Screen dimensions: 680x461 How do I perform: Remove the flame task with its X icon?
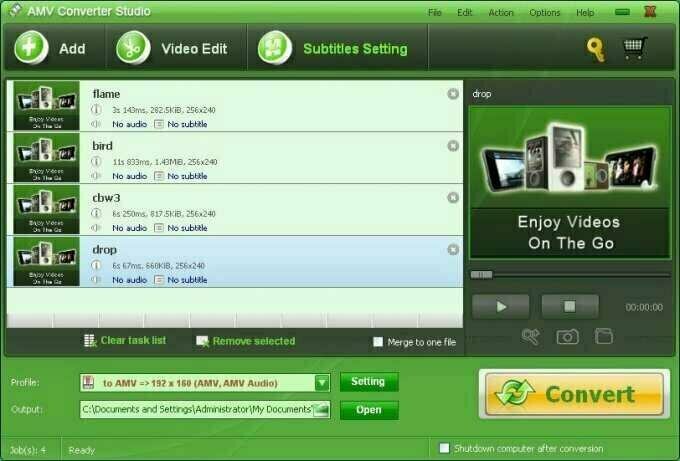[453, 94]
